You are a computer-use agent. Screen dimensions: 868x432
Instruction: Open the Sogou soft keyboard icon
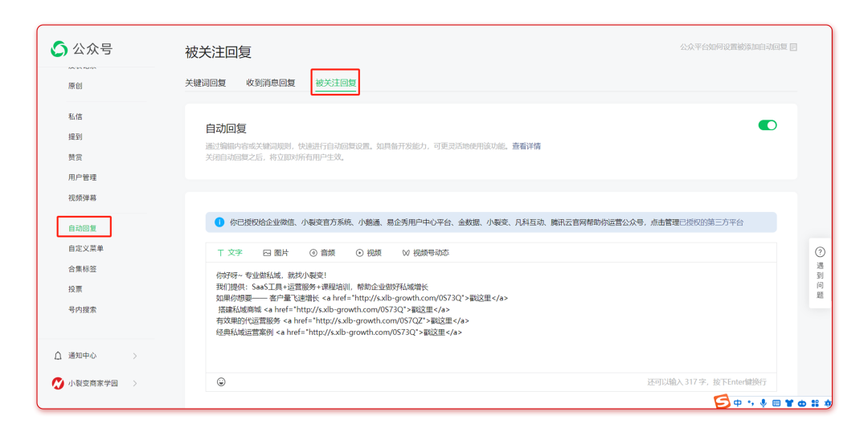(776, 403)
